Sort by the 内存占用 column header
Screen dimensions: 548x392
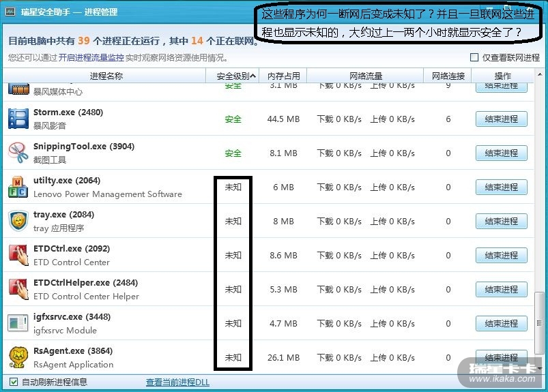pyautogui.click(x=283, y=76)
